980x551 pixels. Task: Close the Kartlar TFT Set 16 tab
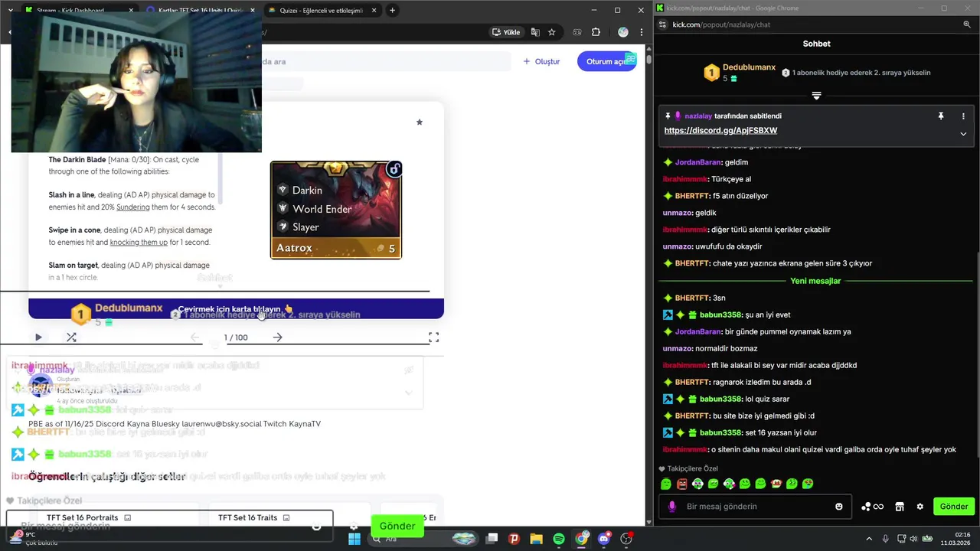coord(252,10)
